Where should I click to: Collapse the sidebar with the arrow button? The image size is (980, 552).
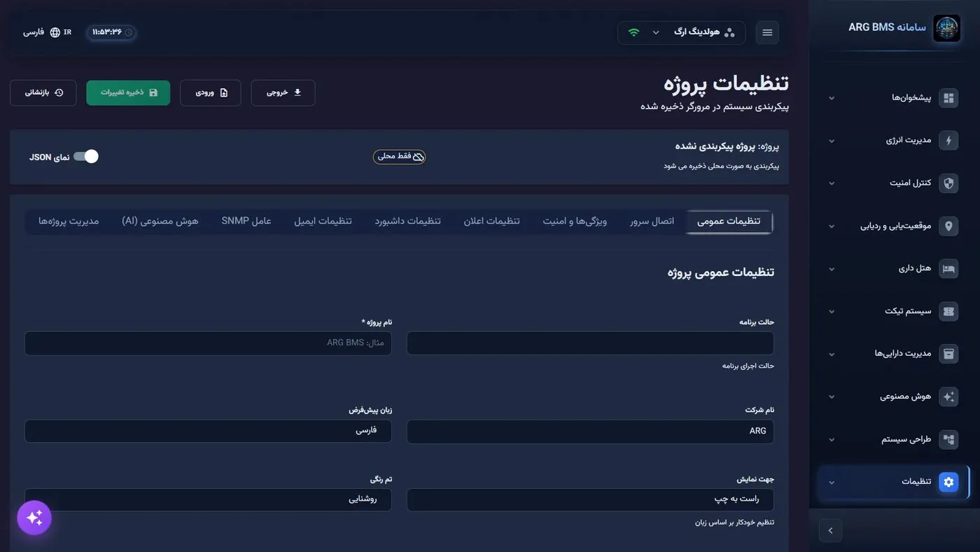[x=830, y=530]
